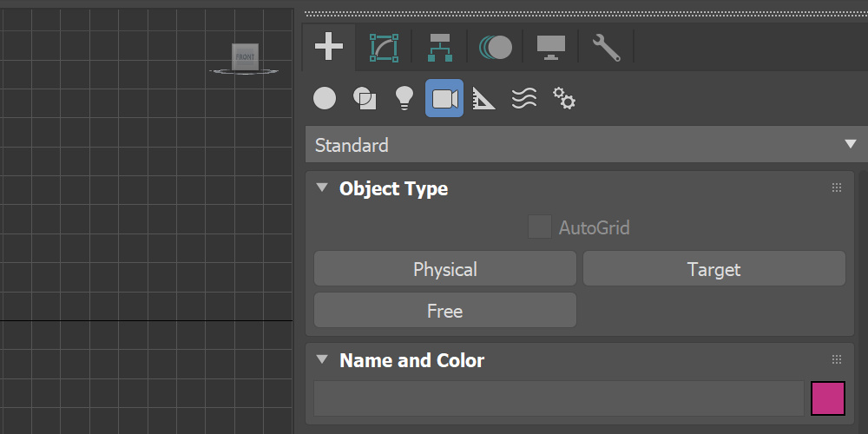Open the Hierarchy panel tab
Viewport: 868px width, 434px height.
point(440,48)
